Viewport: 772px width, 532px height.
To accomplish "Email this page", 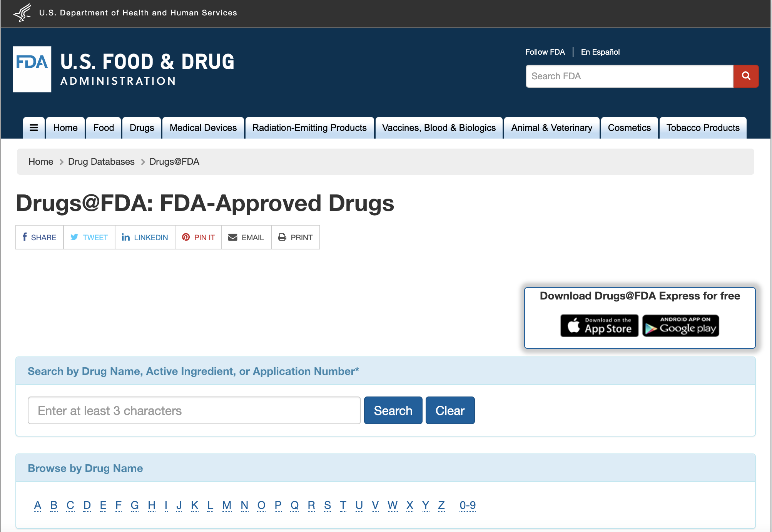I will pyautogui.click(x=246, y=237).
